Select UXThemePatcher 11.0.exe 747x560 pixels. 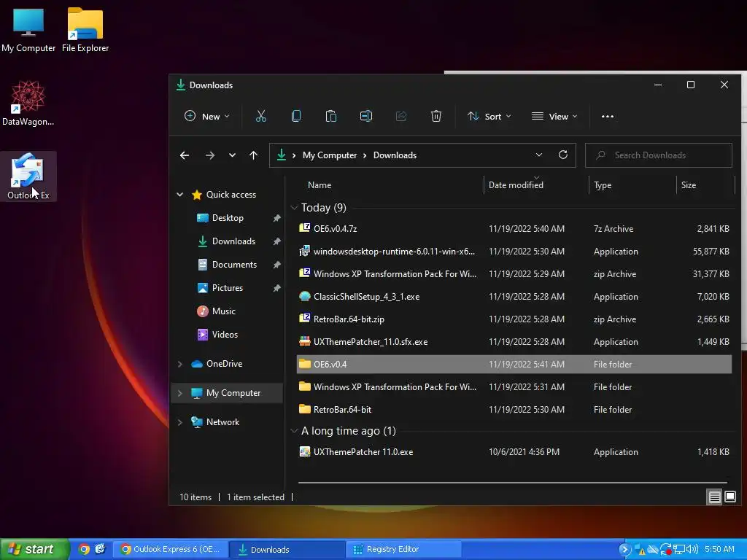pos(514,452)
